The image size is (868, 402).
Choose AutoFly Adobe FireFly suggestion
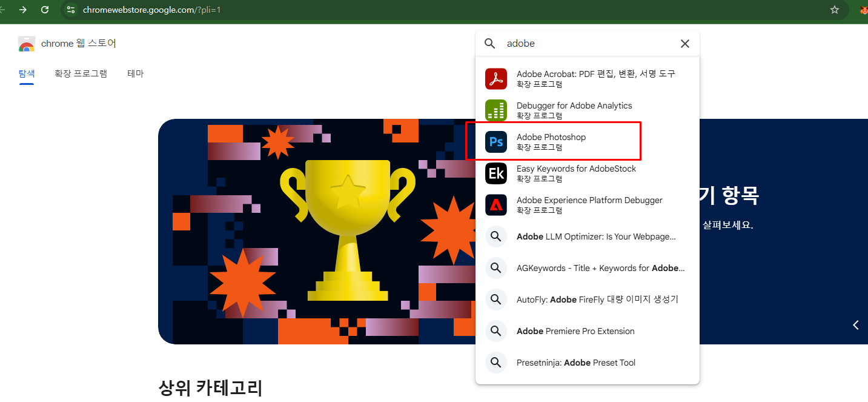[x=588, y=300]
